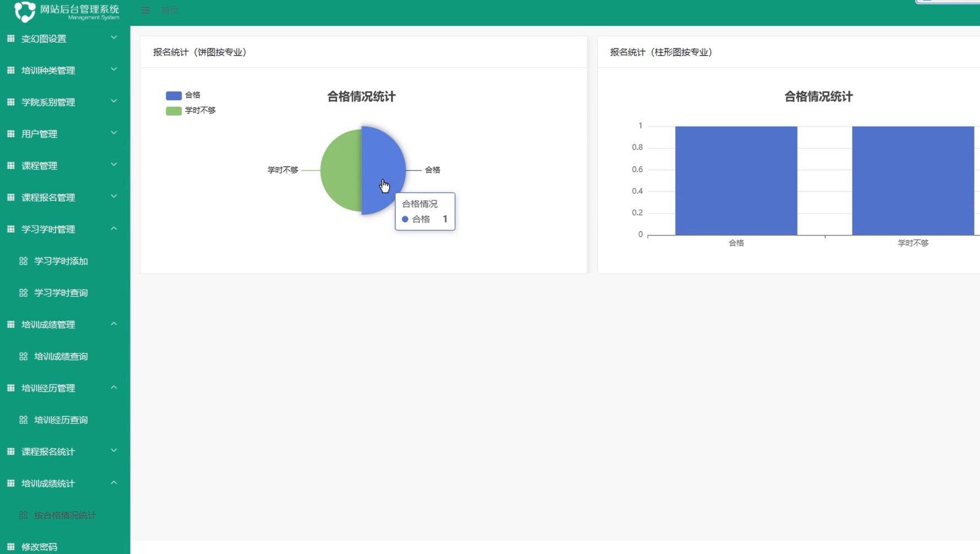Open 学习学时查询 page
980x554 pixels.
(x=61, y=292)
